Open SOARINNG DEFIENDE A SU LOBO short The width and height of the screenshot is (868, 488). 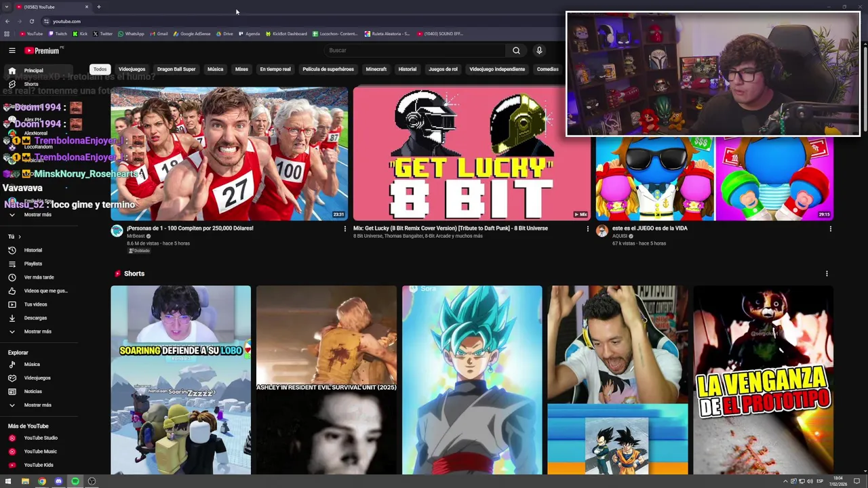(181, 380)
